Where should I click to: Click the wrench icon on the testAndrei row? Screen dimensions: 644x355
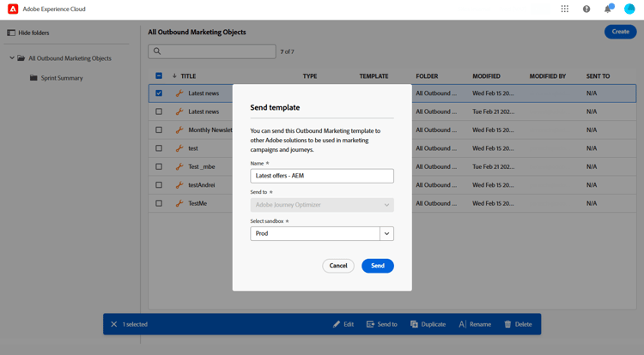[x=179, y=185]
